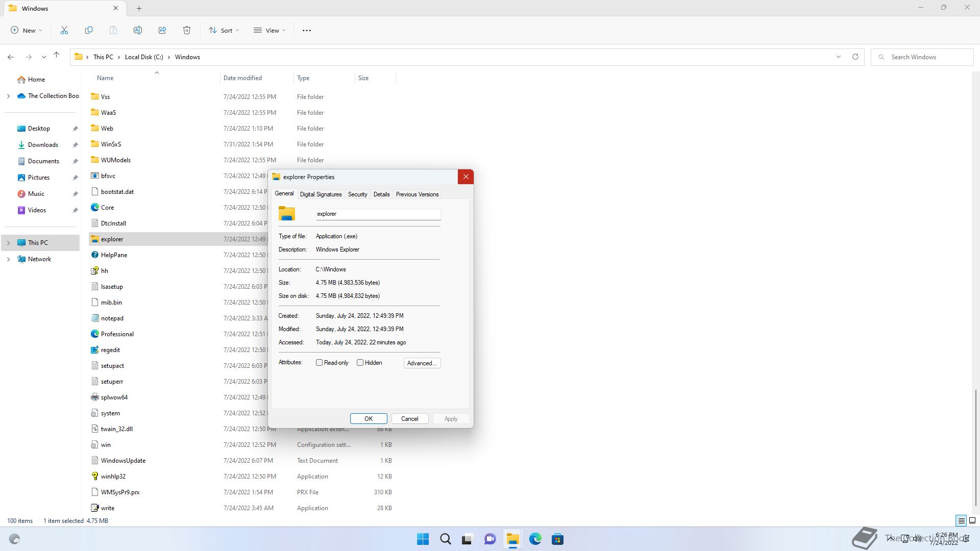Image resolution: width=980 pixels, height=551 pixels.
Task: Enable the Hidden attribute checkbox
Action: pyautogui.click(x=360, y=363)
